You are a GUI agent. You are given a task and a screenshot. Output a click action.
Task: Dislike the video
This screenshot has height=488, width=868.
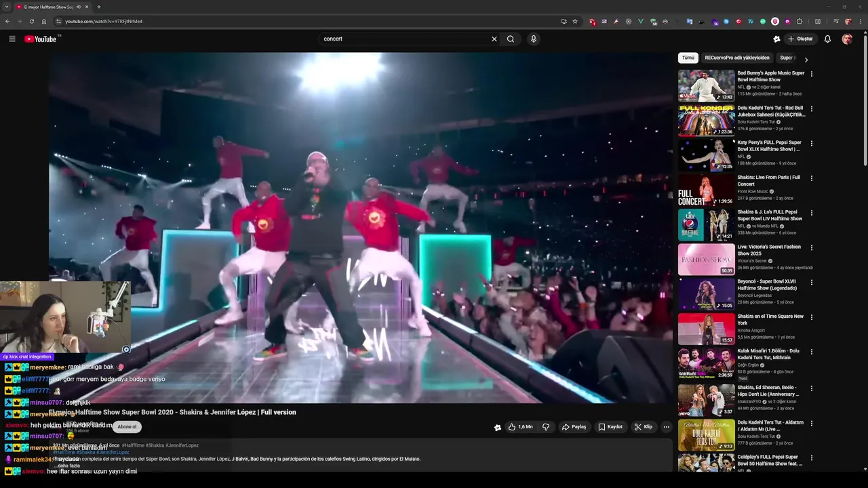pyautogui.click(x=546, y=427)
